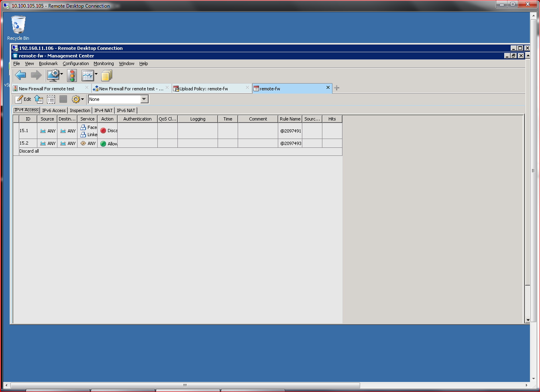Image resolution: width=540 pixels, height=392 pixels.
Task: Open the Logs stacked pages icon
Action: 106,75
